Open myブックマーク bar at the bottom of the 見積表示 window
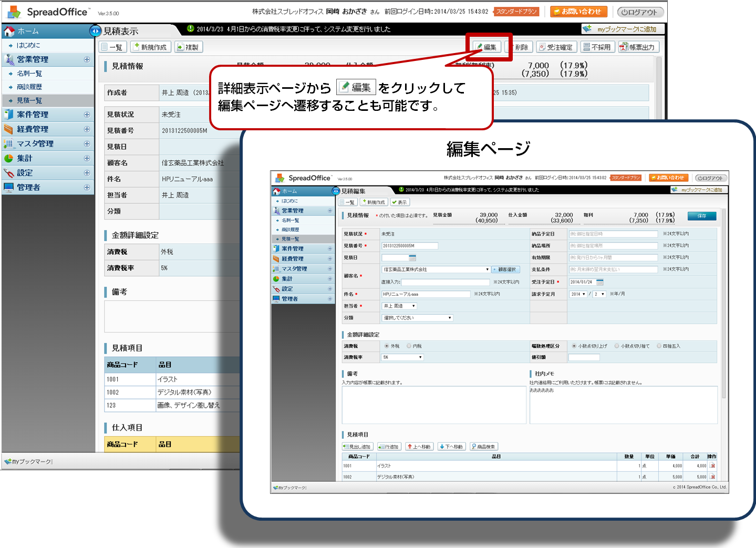756x548 pixels. (x=29, y=461)
